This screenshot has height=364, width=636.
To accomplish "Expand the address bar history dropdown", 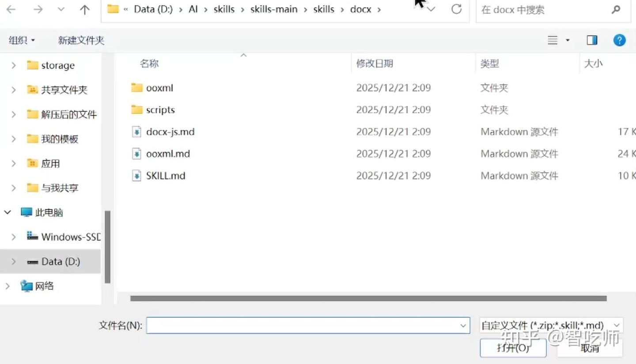I will [x=431, y=9].
